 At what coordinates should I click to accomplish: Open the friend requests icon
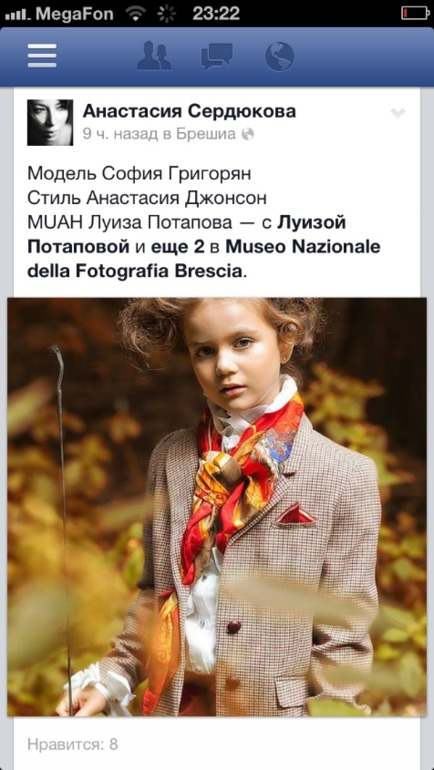pyautogui.click(x=154, y=56)
